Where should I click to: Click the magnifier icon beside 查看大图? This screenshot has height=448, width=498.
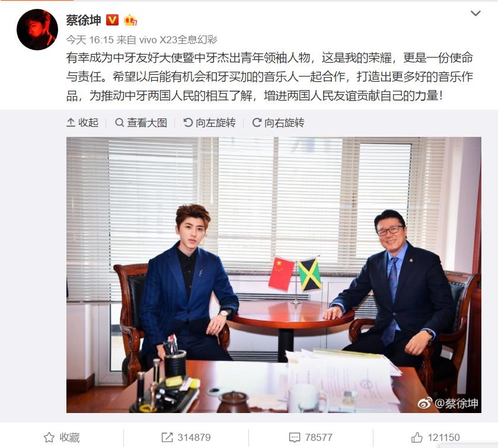click(x=119, y=122)
